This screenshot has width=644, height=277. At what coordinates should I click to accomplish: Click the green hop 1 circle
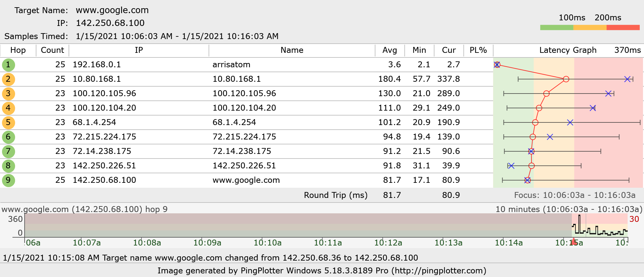point(8,65)
